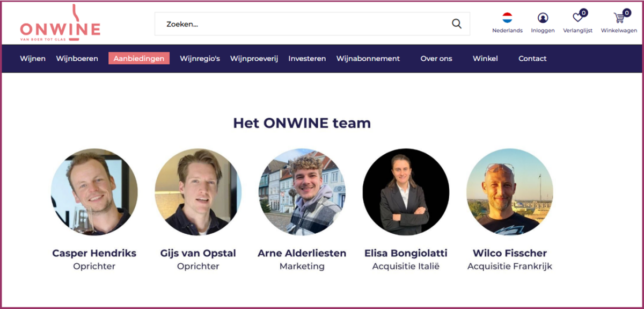Click Wilco Fisscher's profile photo
The height and width of the screenshot is (309, 644).
click(x=510, y=192)
